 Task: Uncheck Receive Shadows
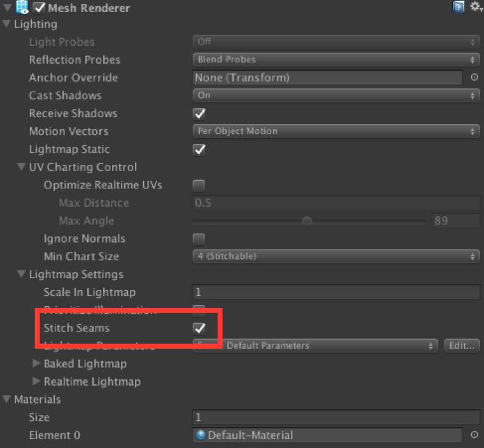point(199,113)
